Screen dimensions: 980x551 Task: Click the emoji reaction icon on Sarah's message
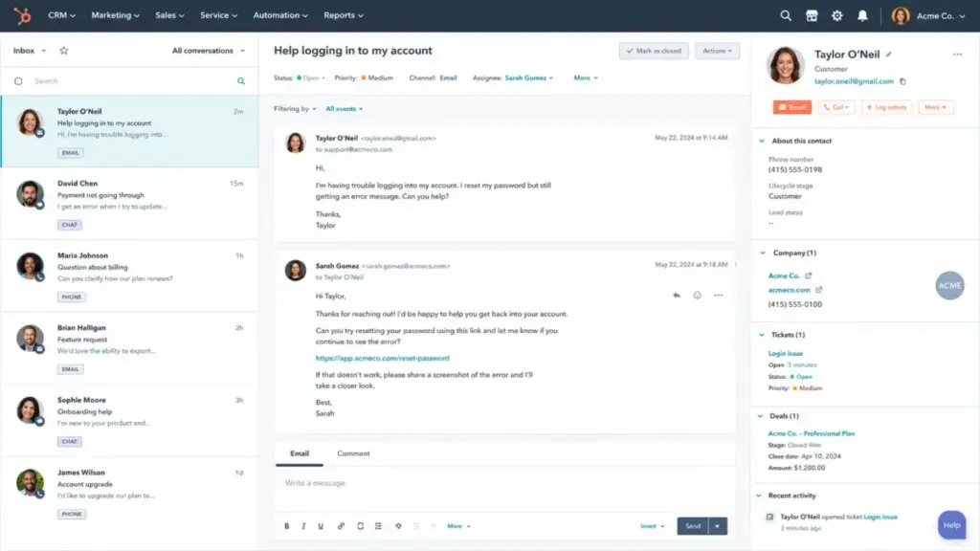point(697,295)
